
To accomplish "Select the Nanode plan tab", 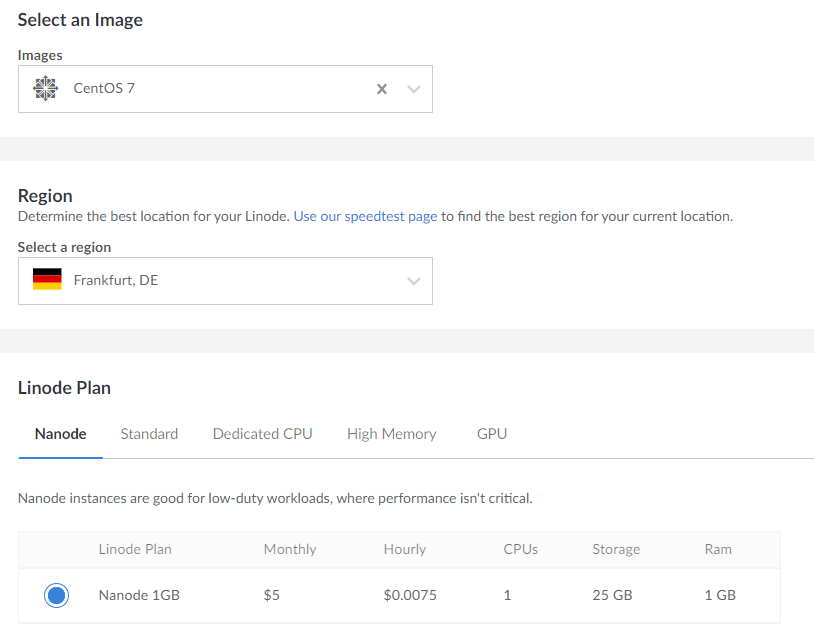I will pos(60,434).
